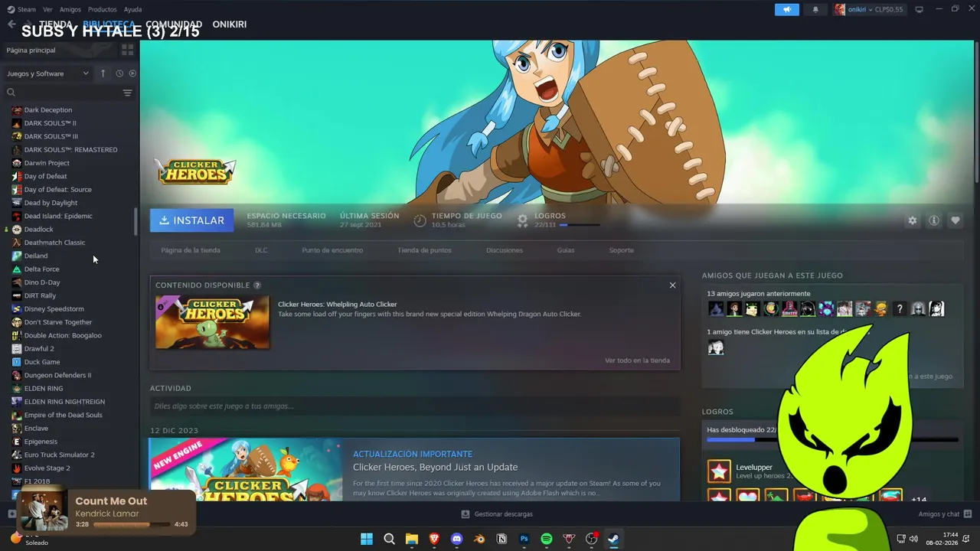Select Duck Game in library list
980x551 pixels.
pyautogui.click(x=42, y=362)
